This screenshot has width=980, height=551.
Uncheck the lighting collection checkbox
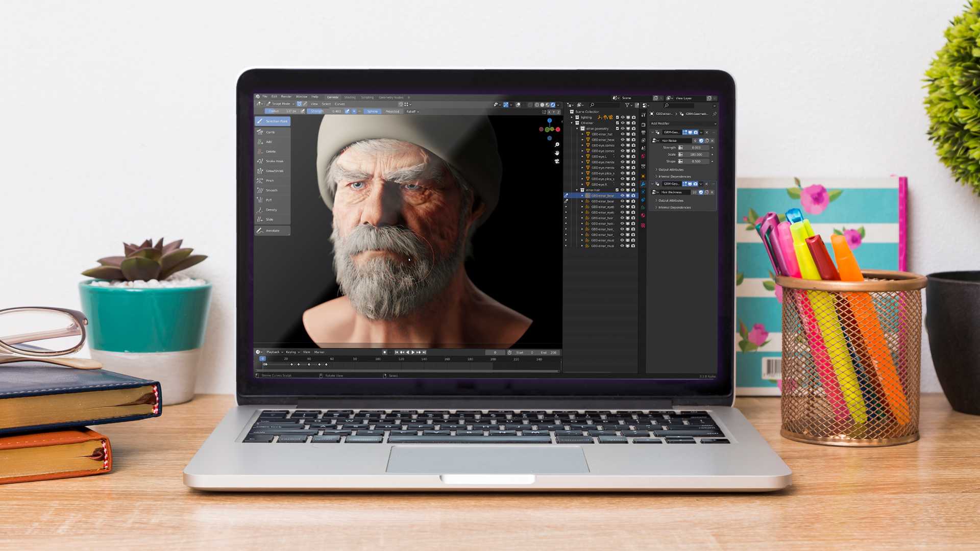617,117
